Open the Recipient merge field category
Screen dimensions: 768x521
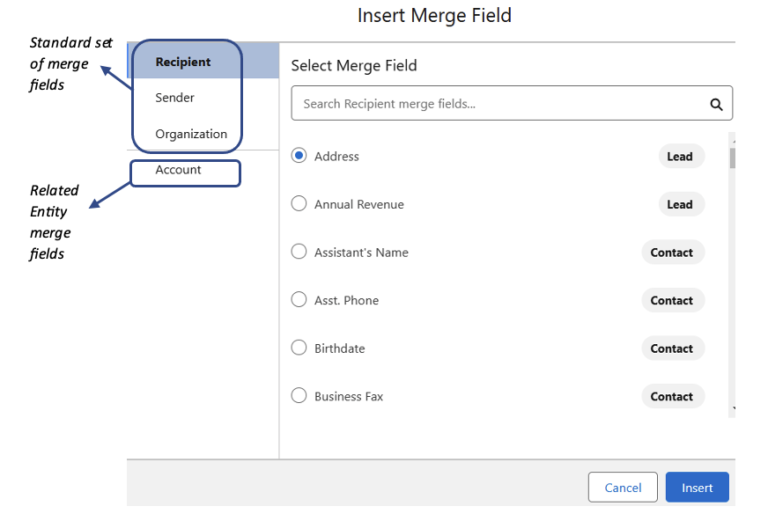(x=203, y=61)
